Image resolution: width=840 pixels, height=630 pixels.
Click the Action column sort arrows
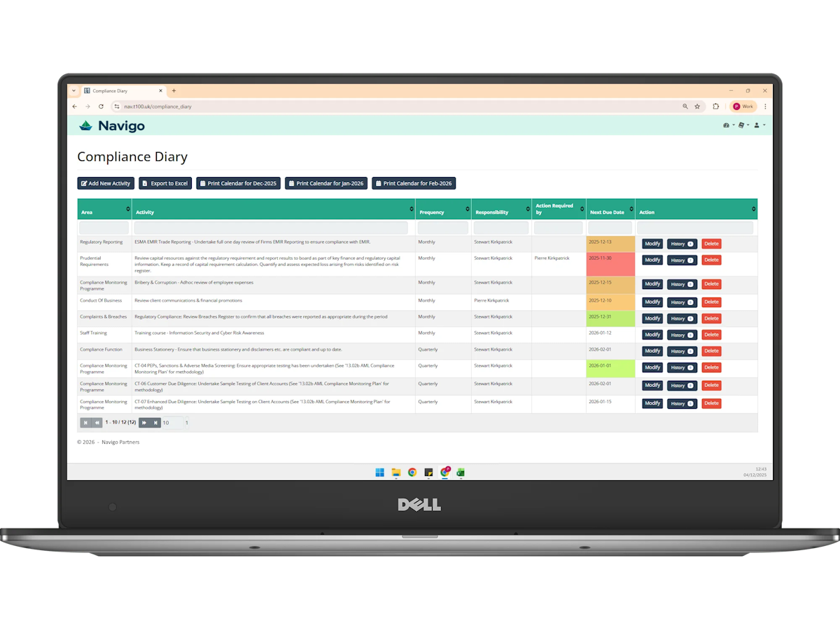[753, 209]
